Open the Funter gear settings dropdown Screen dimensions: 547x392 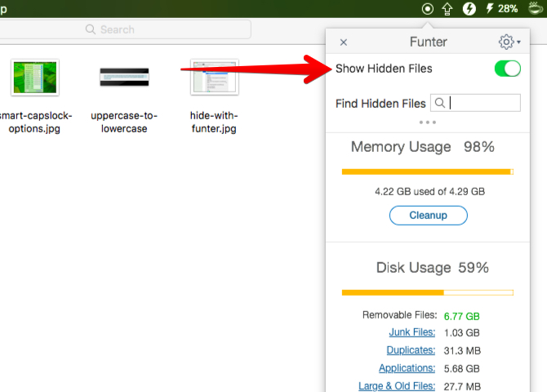pos(509,42)
